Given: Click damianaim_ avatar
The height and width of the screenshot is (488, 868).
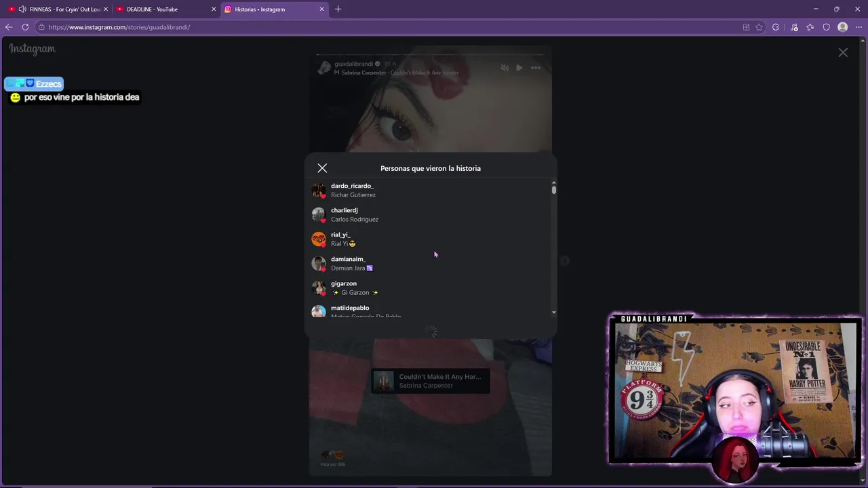Looking at the screenshot, I should (319, 264).
